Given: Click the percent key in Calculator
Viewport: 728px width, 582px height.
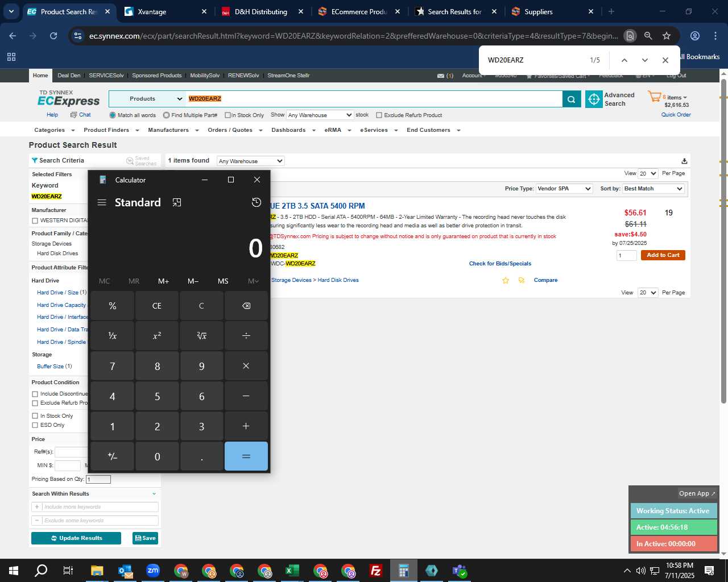Looking at the screenshot, I should pyautogui.click(x=112, y=306).
